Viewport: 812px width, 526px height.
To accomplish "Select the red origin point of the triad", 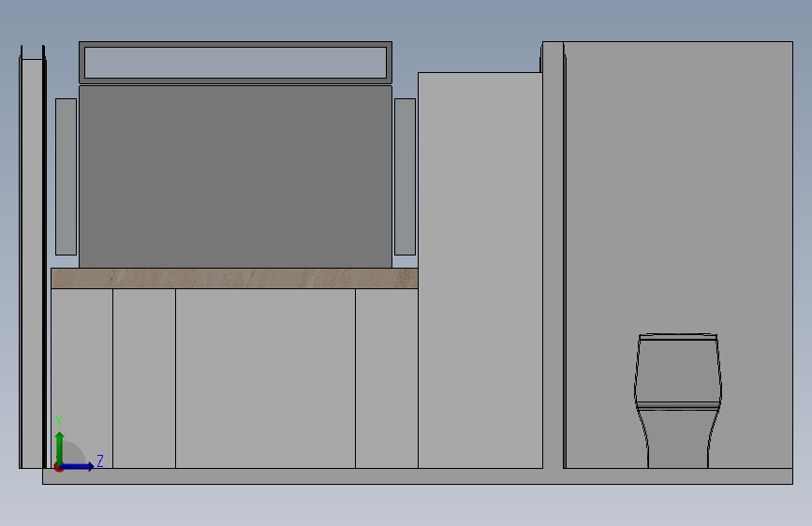I will pyautogui.click(x=58, y=467).
